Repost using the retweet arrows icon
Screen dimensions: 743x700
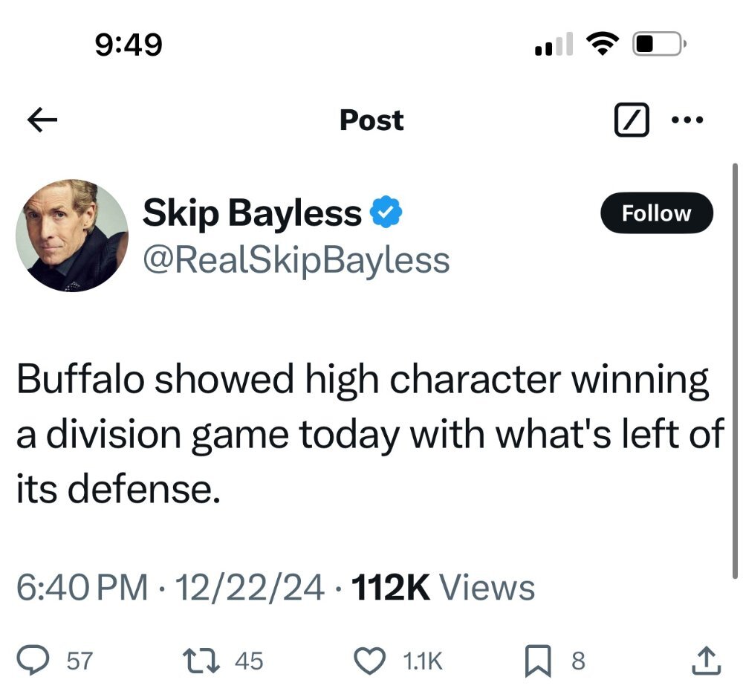click(201, 661)
